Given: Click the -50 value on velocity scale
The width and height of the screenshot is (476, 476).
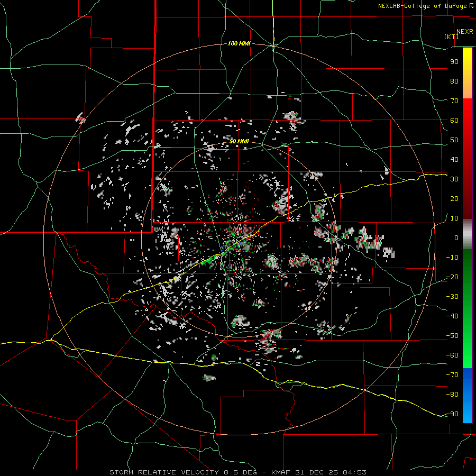Looking at the screenshot, I should pyautogui.click(x=452, y=336).
